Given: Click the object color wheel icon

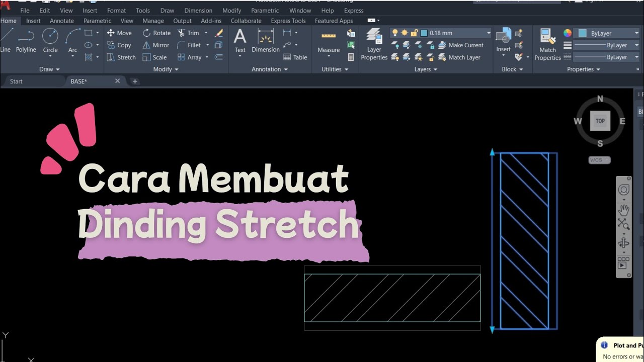Looking at the screenshot, I should [x=568, y=33].
